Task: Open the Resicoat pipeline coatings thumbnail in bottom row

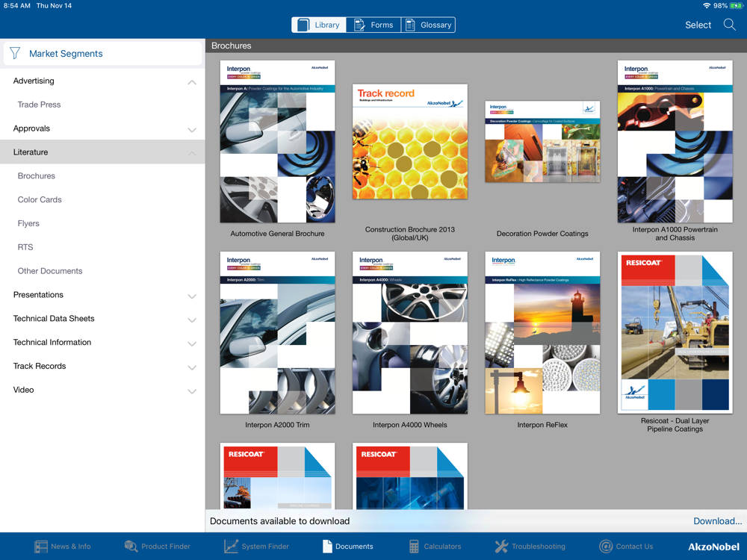Action: [277, 476]
